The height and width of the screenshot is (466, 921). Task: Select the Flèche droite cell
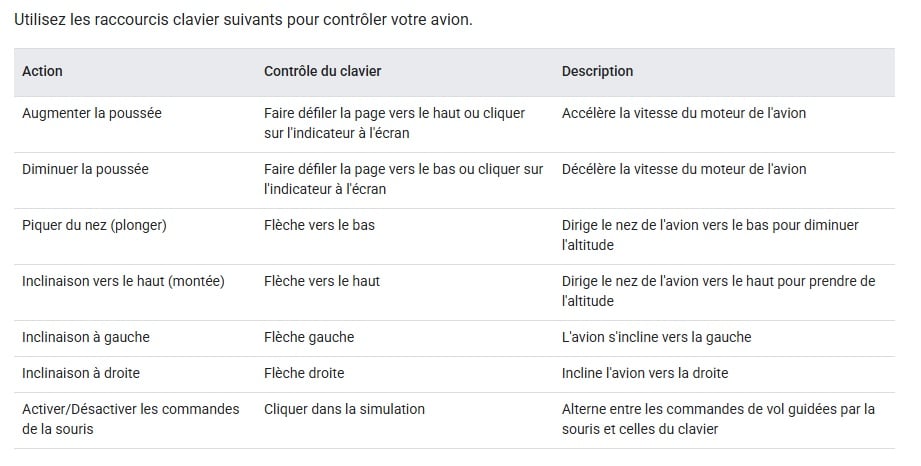click(304, 373)
